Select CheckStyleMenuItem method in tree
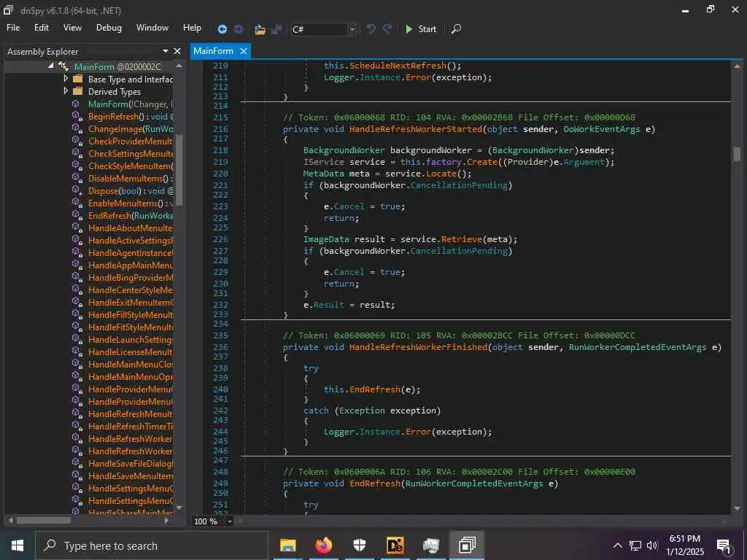Image resolution: width=747 pixels, height=560 pixels. [x=131, y=166]
